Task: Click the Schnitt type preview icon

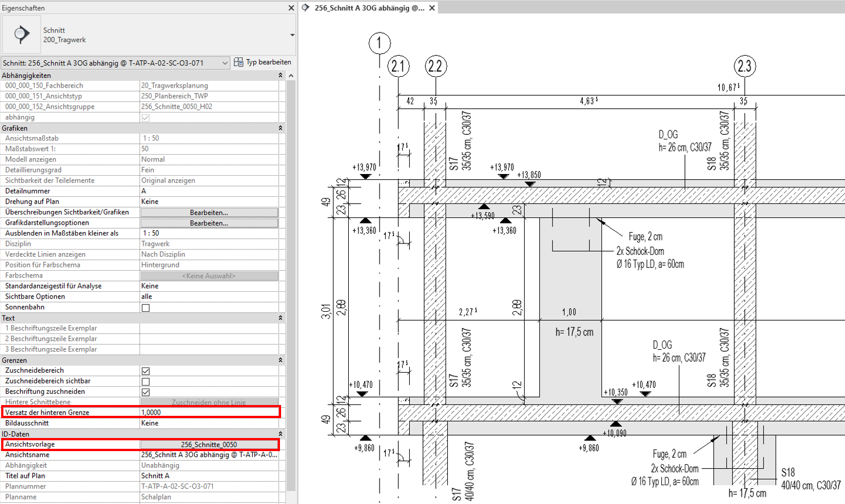Action: (x=22, y=35)
